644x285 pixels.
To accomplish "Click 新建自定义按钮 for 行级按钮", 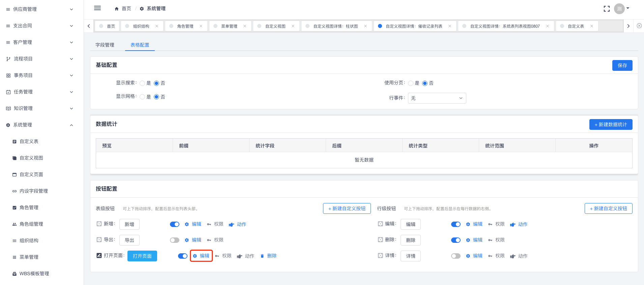I will click(609, 208).
